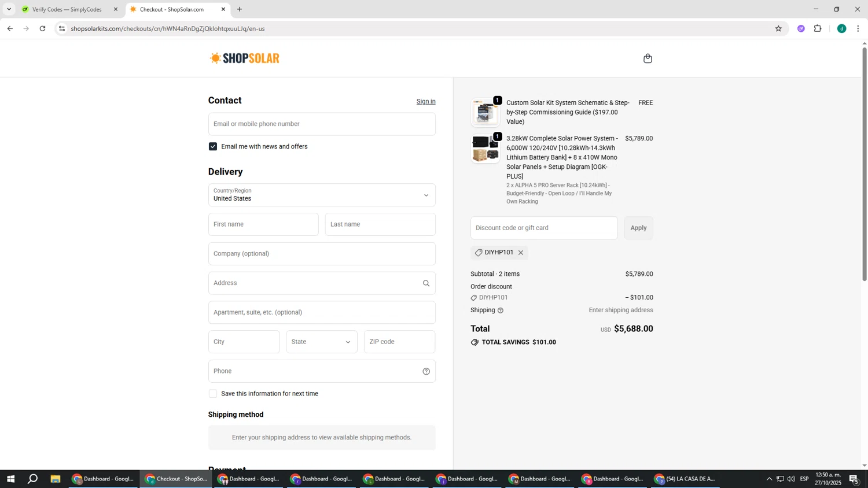Open File Explorer from the taskbar
868x488 pixels.
click(x=56, y=479)
